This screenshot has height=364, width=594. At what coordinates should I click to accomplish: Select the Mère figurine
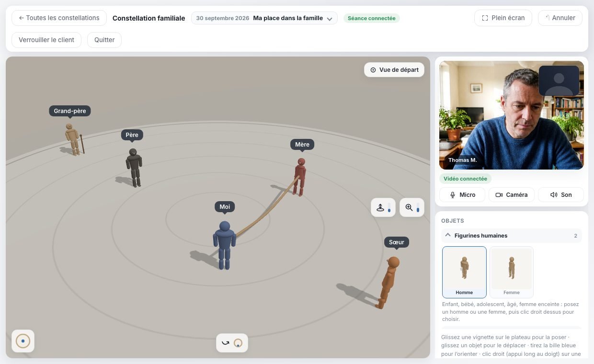(300, 177)
